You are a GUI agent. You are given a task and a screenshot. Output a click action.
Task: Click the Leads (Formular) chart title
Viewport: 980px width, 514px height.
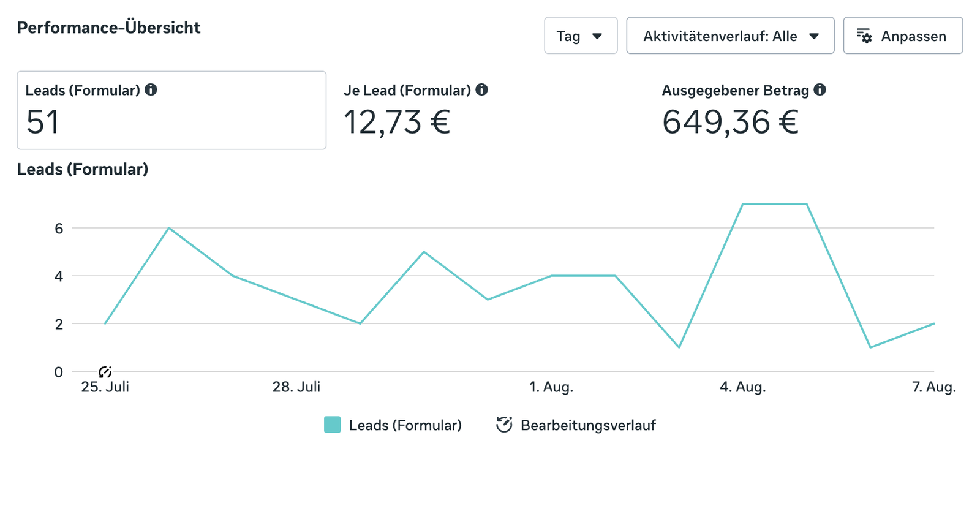pyautogui.click(x=83, y=169)
